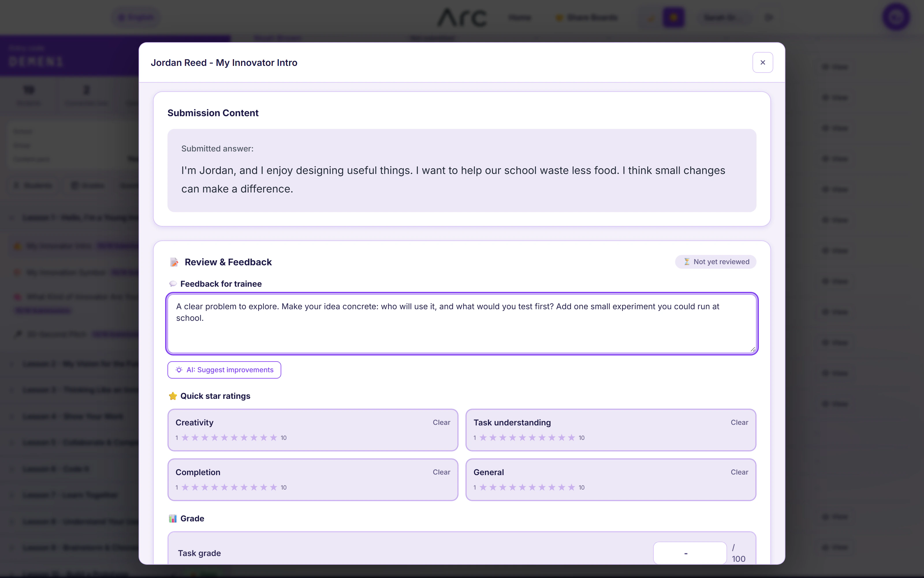Viewport: 924px width, 578px height.
Task: Set Task understanding to third star
Action: [503, 437]
